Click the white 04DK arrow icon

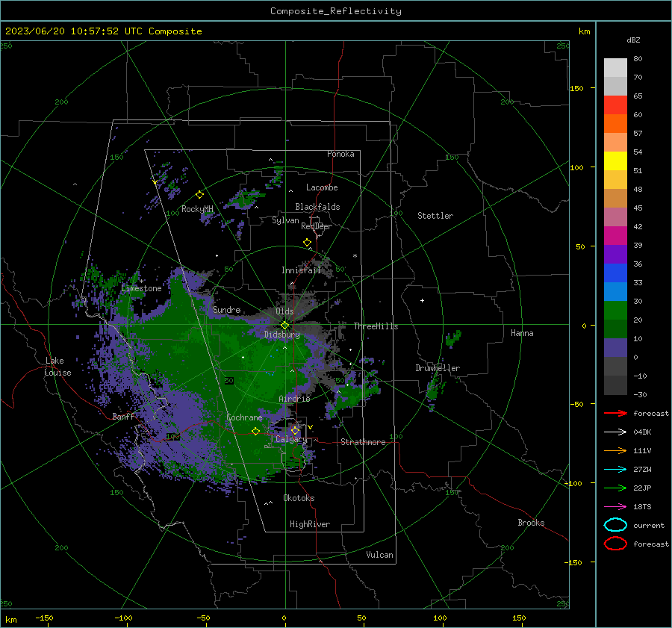pyautogui.click(x=615, y=432)
